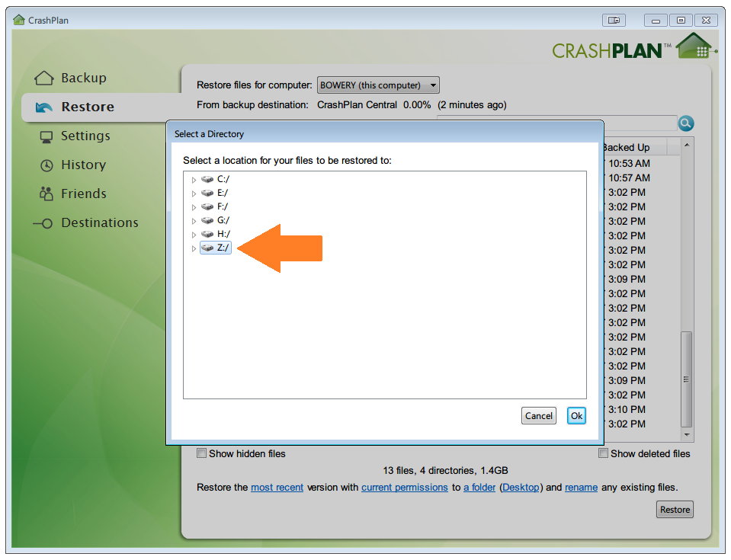Click the scrollbar up arrow in file list
The width and height of the screenshot is (731, 560).
[687, 145]
